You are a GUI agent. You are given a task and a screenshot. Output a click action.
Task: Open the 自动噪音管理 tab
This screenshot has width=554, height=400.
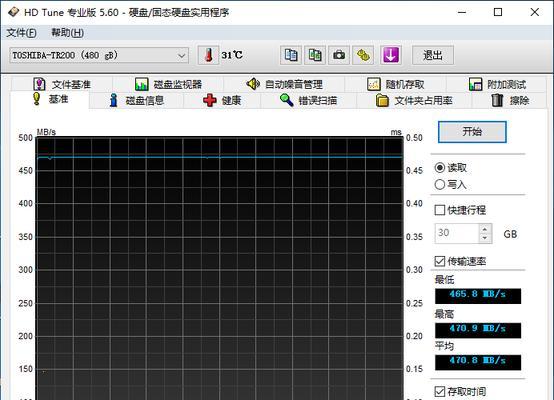click(x=284, y=84)
